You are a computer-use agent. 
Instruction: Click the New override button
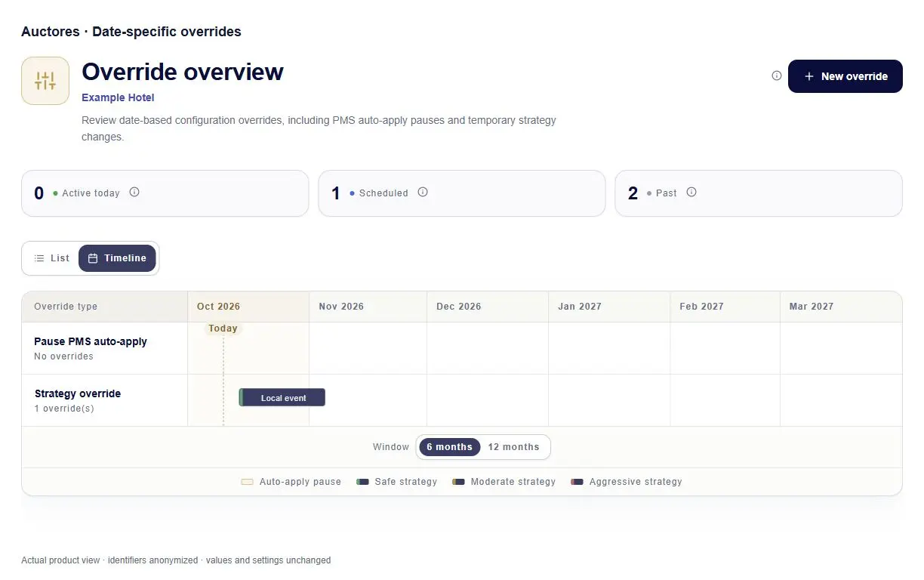845,76
